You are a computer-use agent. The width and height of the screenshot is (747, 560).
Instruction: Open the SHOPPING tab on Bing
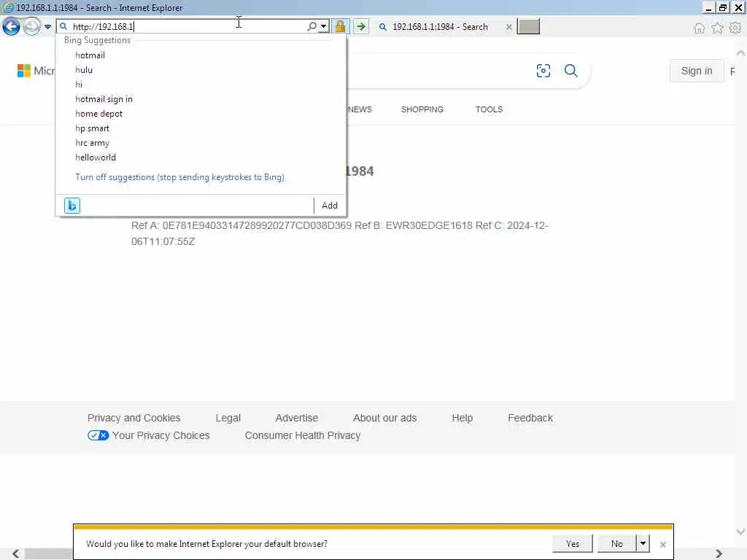pyautogui.click(x=422, y=109)
